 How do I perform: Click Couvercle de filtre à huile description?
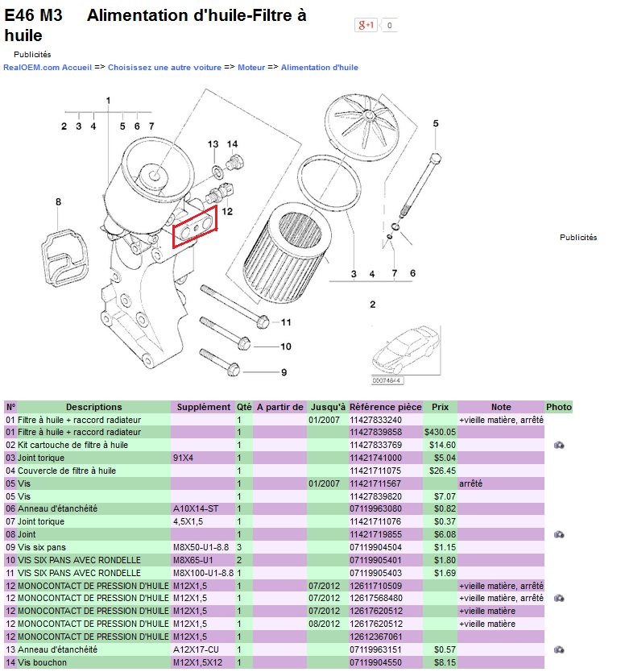(x=67, y=471)
